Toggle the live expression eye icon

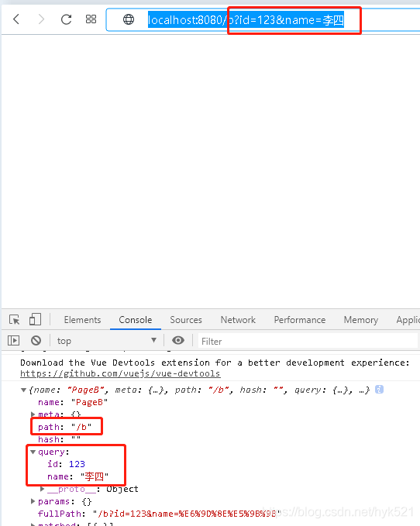(178, 341)
